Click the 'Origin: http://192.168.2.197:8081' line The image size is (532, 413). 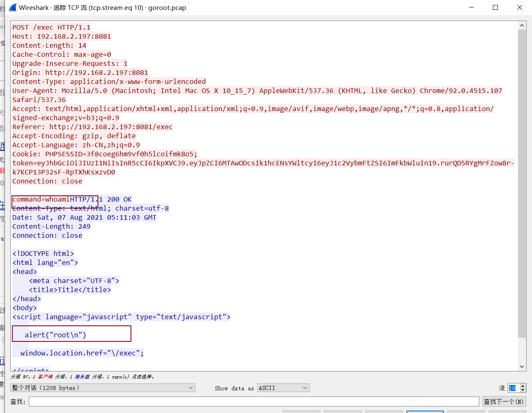pos(80,73)
